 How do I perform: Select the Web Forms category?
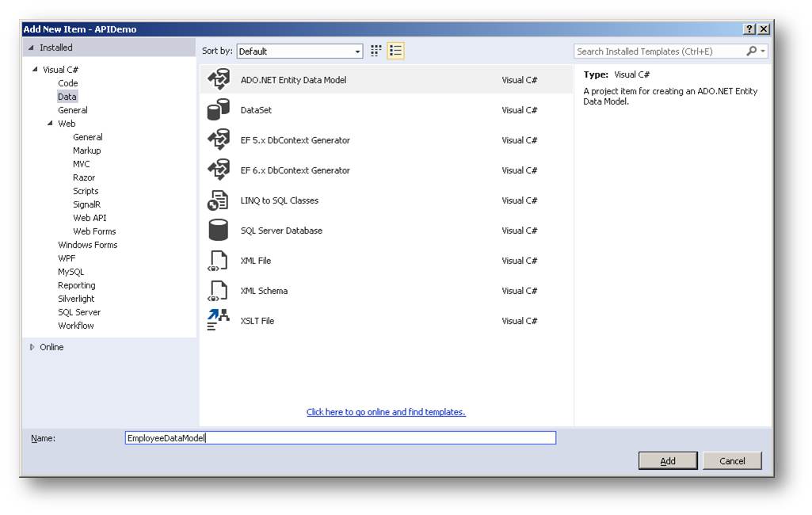pos(94,231)
